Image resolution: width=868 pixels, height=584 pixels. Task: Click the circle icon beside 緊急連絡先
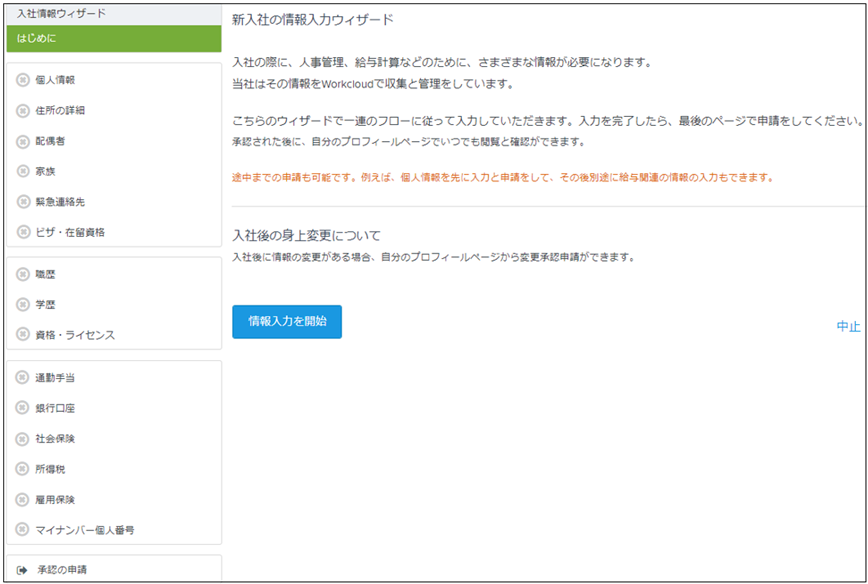[23, 202]
